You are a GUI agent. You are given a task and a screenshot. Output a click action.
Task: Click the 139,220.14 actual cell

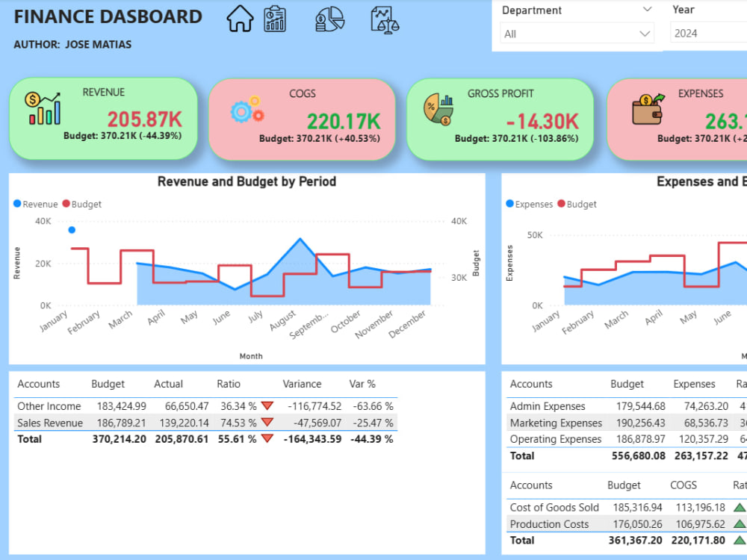[x=182, y=423]
